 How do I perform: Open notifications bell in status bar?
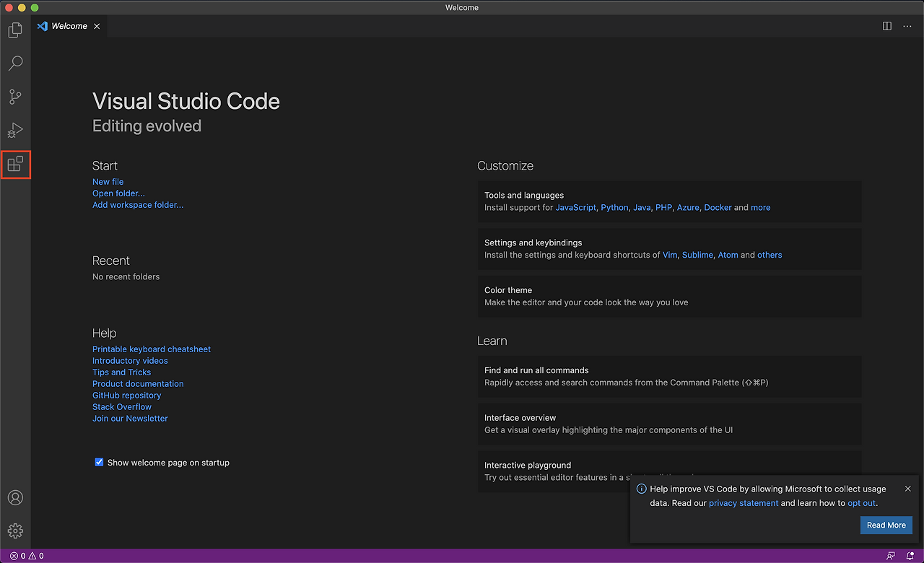click(910, 556)
